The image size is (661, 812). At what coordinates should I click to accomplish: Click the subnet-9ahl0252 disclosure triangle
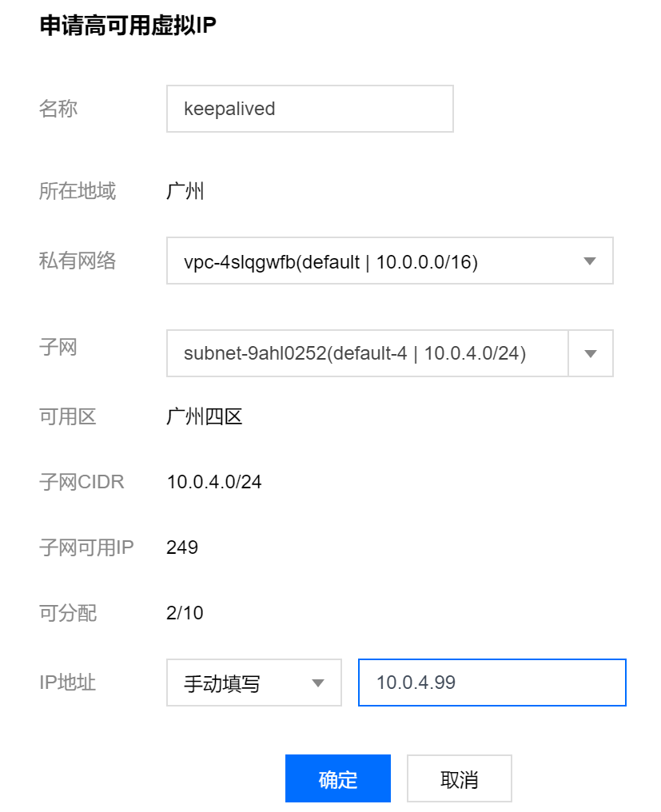pyautogui.click(x=591, y=353)
